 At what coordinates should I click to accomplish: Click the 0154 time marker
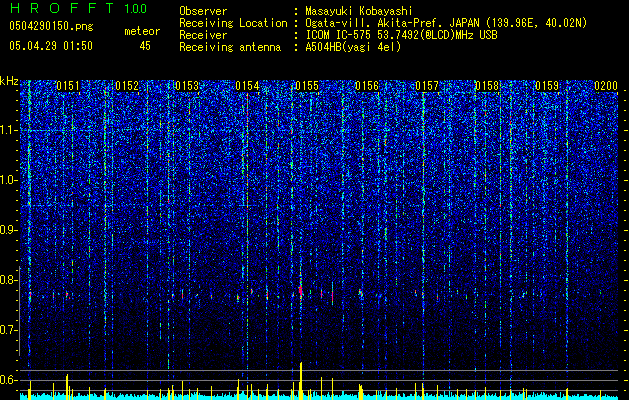(247, 86)
